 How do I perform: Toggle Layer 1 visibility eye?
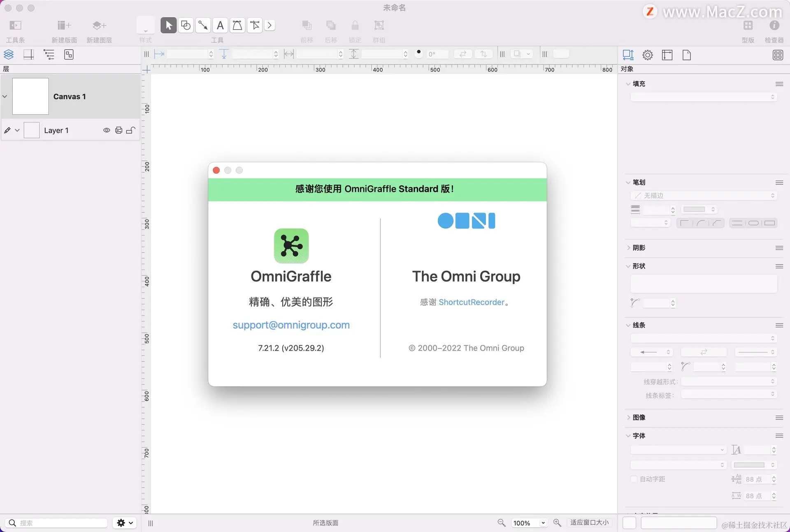click(x=107, y=130)
